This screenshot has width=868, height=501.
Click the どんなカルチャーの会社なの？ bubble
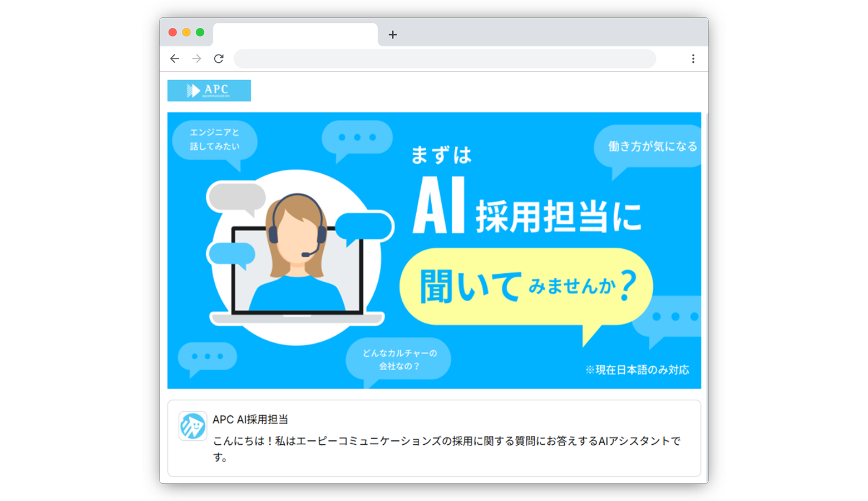point(399,360)
